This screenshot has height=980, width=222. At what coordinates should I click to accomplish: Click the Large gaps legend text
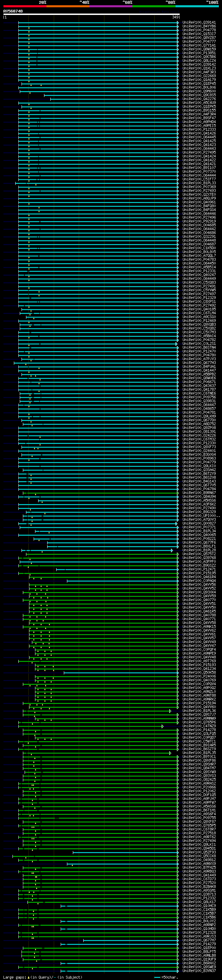point(15,977)
